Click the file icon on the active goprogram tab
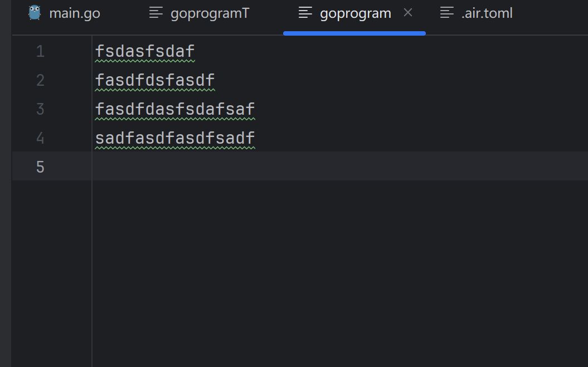 (305, 13)
